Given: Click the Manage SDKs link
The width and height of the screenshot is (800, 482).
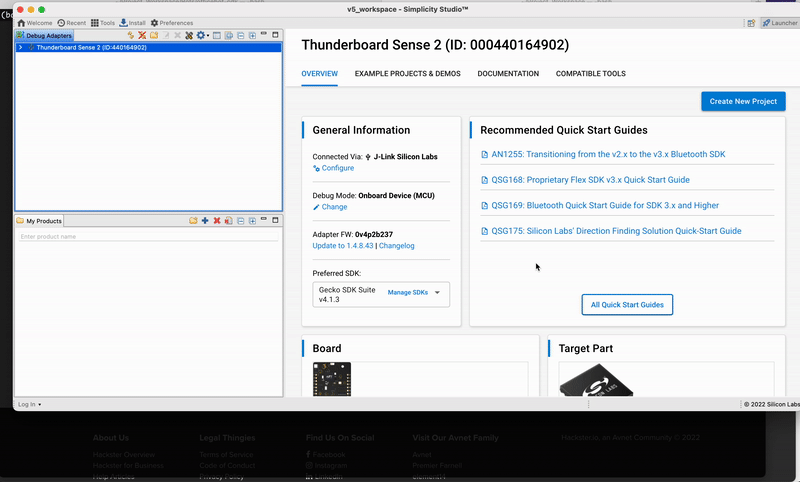Looking at the screenshot, I should tap(408, 292).
